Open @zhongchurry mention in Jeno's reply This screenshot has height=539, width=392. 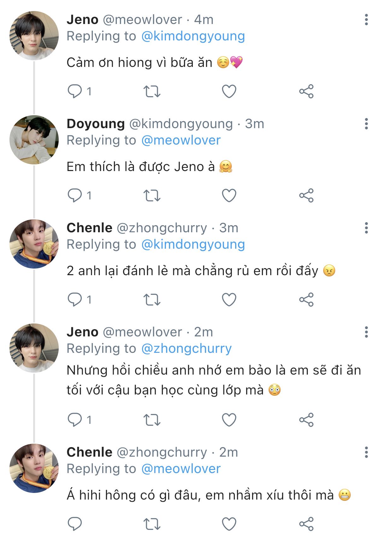coord(186,349)
